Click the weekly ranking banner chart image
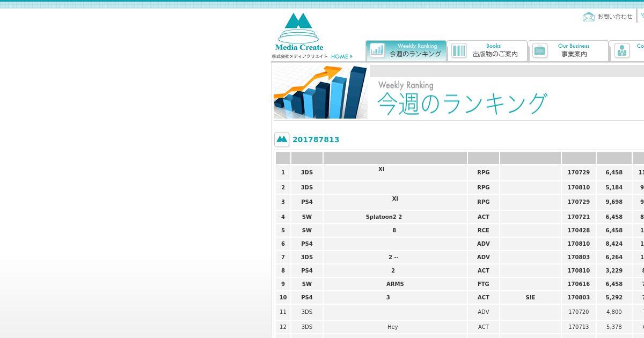This screenshot has height=338, width=644. [321, 92]
